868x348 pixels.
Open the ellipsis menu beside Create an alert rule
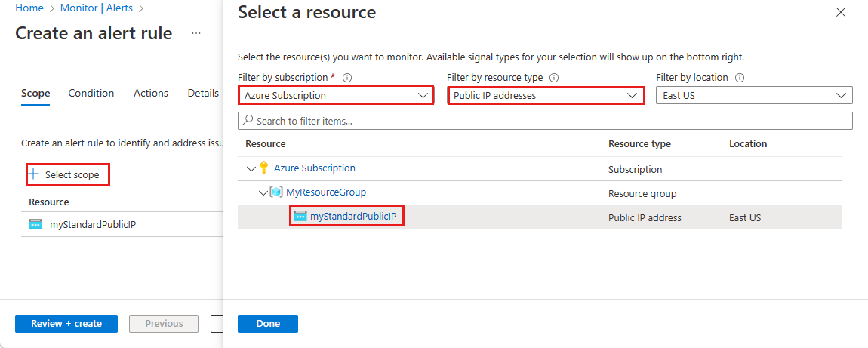coord(196,34)
